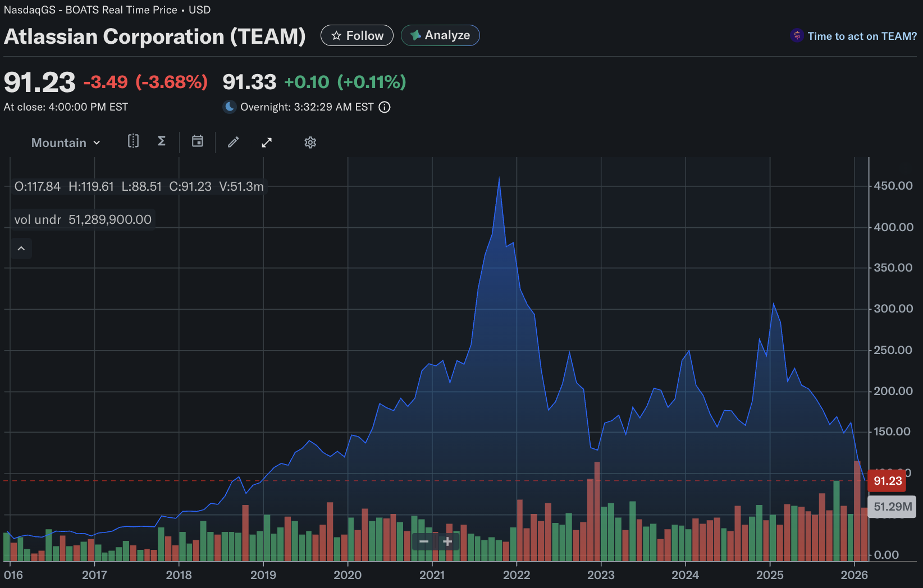Click the Analyze sparkle icon
Image resolution: width=923 pixels, height=588 pixels.
tap(415, 35)
